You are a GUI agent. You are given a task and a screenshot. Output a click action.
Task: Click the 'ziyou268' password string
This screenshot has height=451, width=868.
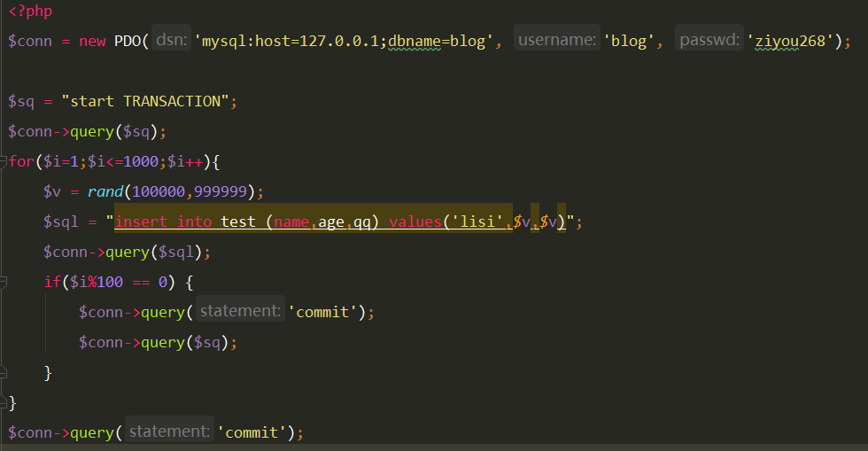tap(790, 41)
